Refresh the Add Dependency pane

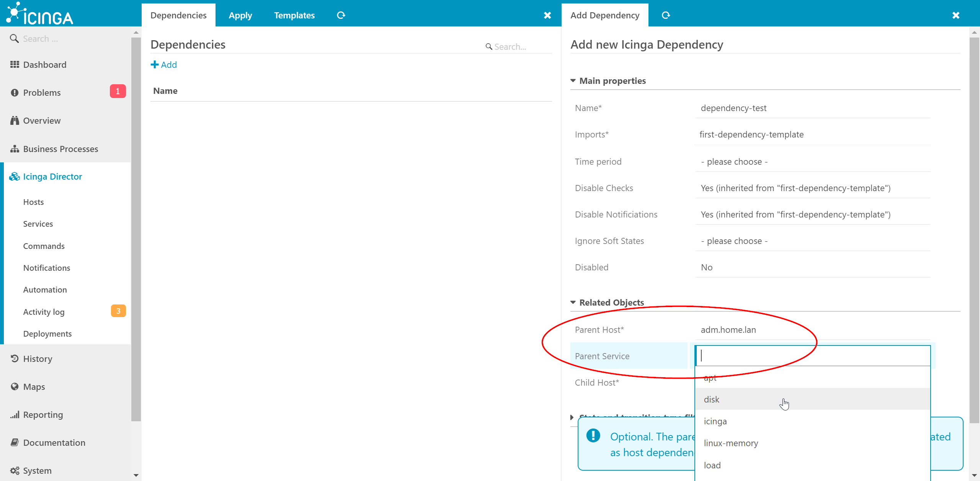coord(666,15)
